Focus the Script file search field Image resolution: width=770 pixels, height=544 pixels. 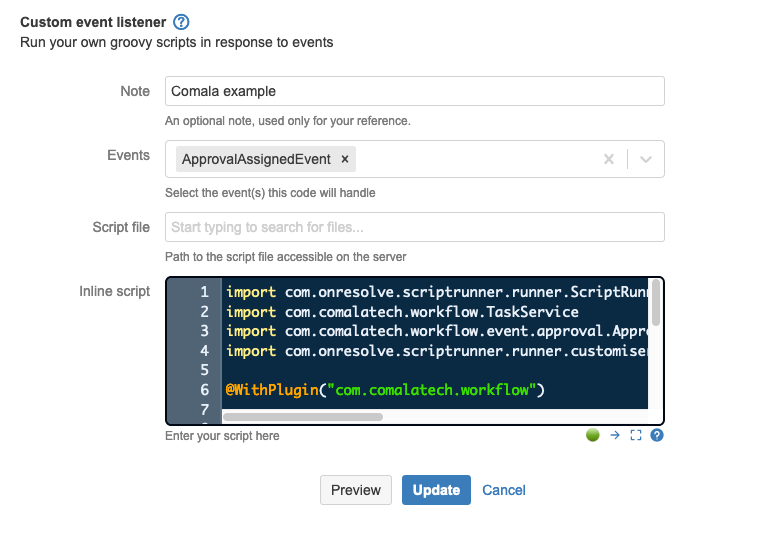click(415, 227)
